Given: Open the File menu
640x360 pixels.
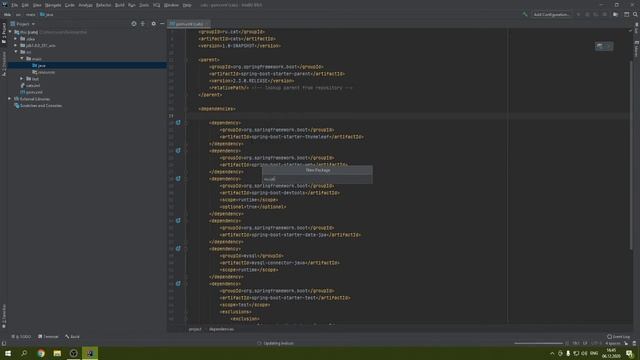Looking at the screenshot, I should (15, 5).
